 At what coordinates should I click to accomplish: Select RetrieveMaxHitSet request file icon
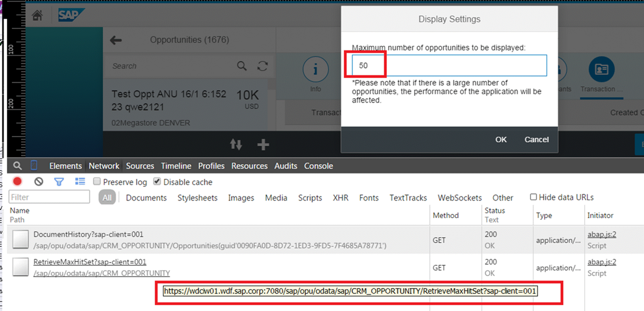coord(20,267)
